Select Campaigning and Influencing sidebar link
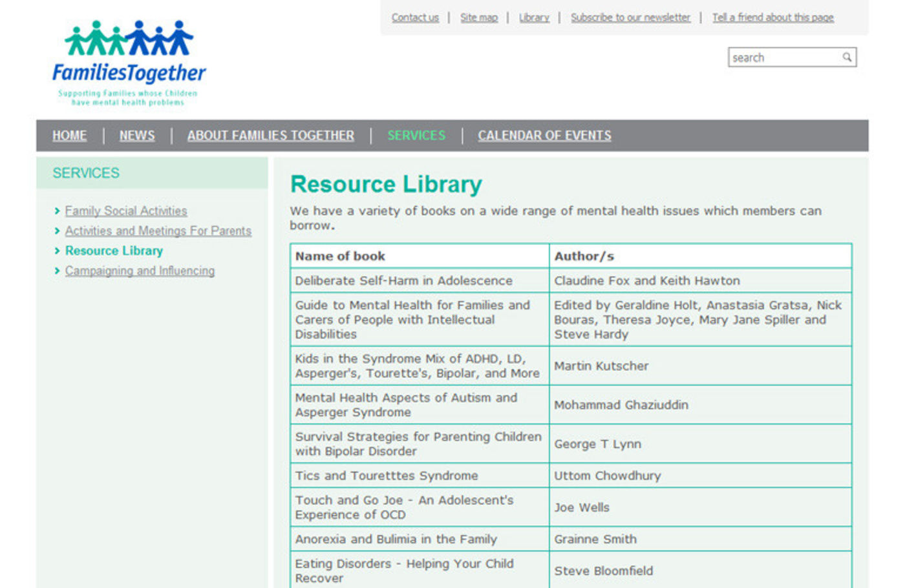Image resolution: width=905 pixels, height=588 pixels. pyautogui.click(x=140, y=271)
